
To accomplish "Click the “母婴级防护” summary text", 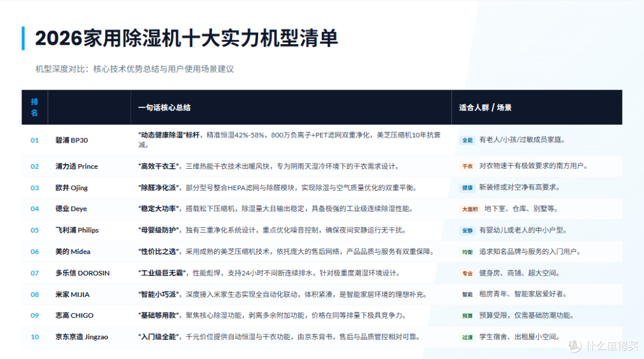I will 159,230.
